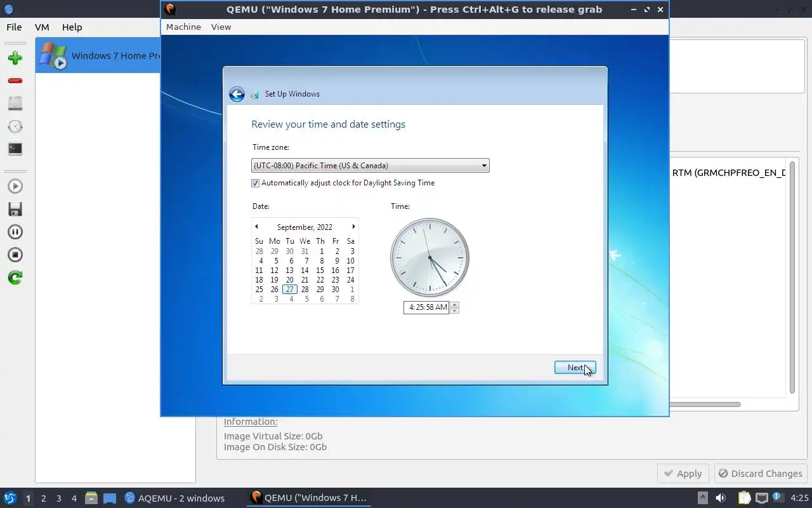
Task: Select September 30 on the calendar
Action: point(335,289)
